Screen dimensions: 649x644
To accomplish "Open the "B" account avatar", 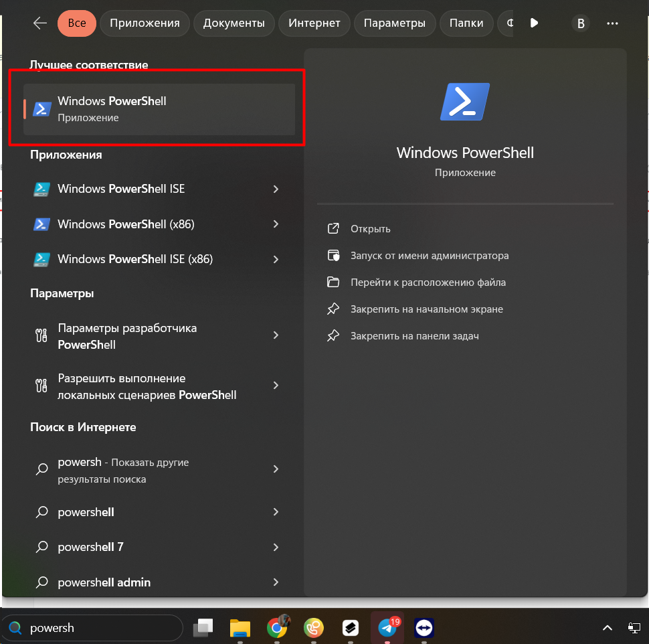I will point(581,23).
